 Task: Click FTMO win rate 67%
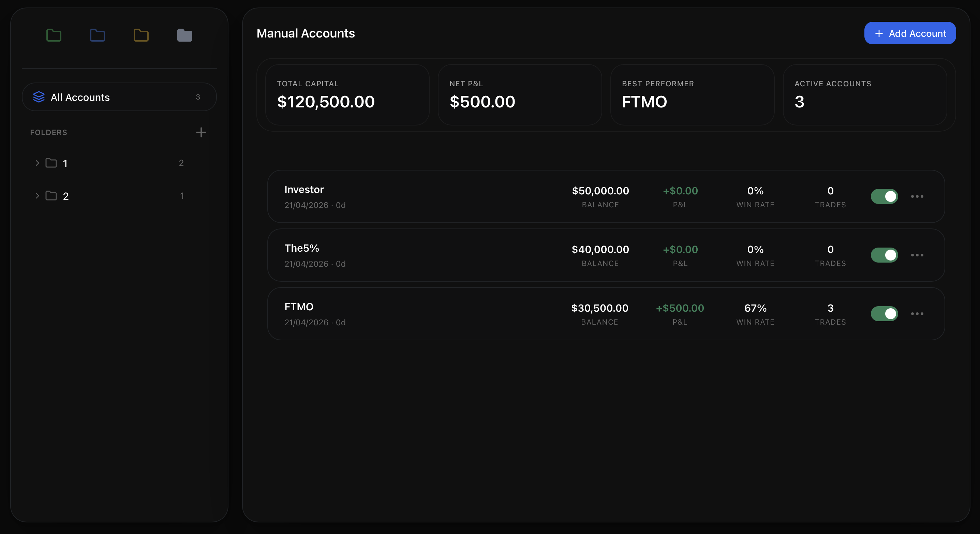click(755, 308)
